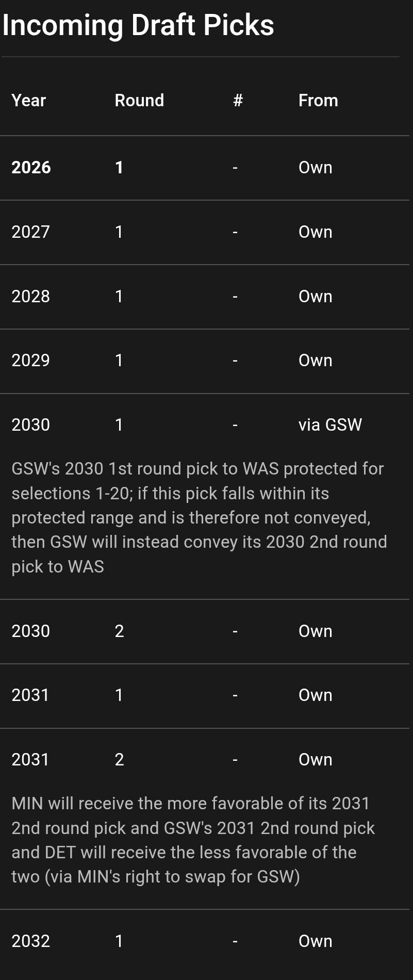Click round 2 in the 2031 row

tap(119, 760)
